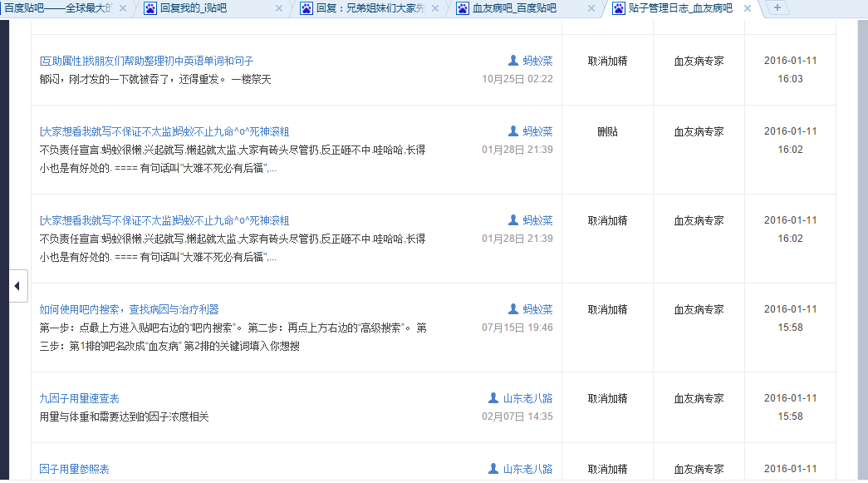This screenshot has height=483, width=868.
Task: Click operator 血友病专家 in 九因子用量速查表 row
Action: (x=699, y=399)
